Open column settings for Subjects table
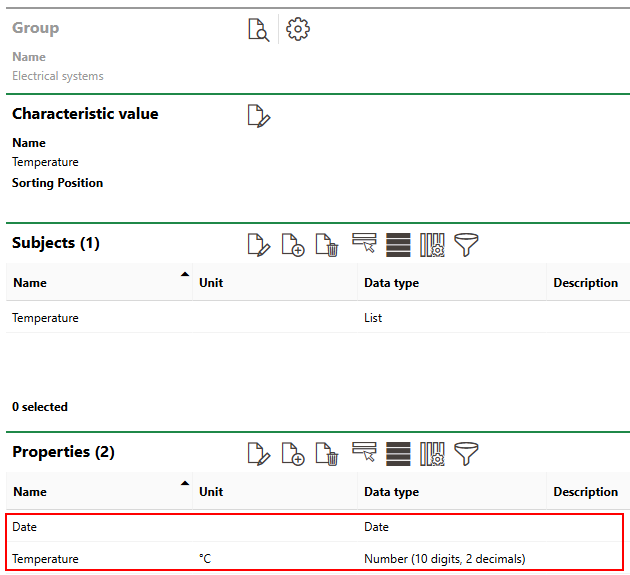 tap(431, 245)
